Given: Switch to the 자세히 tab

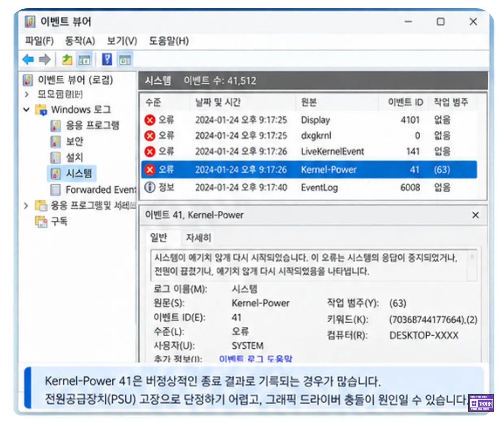Looking at the screenshot, I should (x=198, y=238).
